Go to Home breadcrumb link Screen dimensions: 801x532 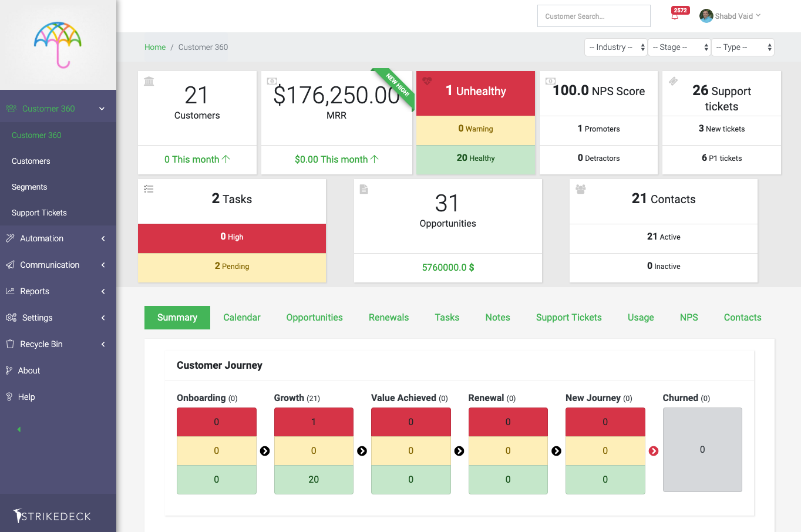coord(155,47)
